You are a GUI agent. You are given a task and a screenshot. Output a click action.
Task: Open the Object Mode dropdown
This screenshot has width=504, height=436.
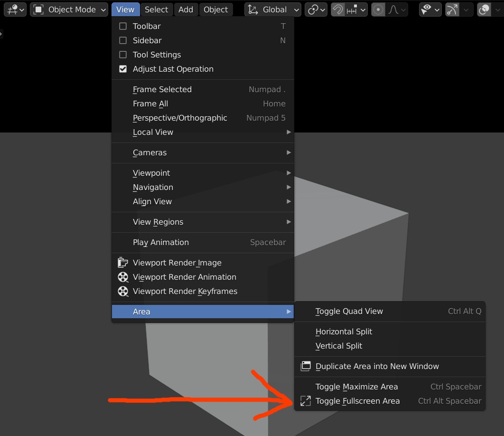[69, 9]
